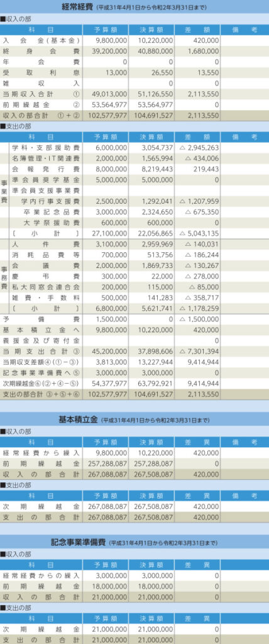The height and width of the screenshot is (644, 269).
Task: Select the 大学祭援助費 row label
Action: [52, 223]
